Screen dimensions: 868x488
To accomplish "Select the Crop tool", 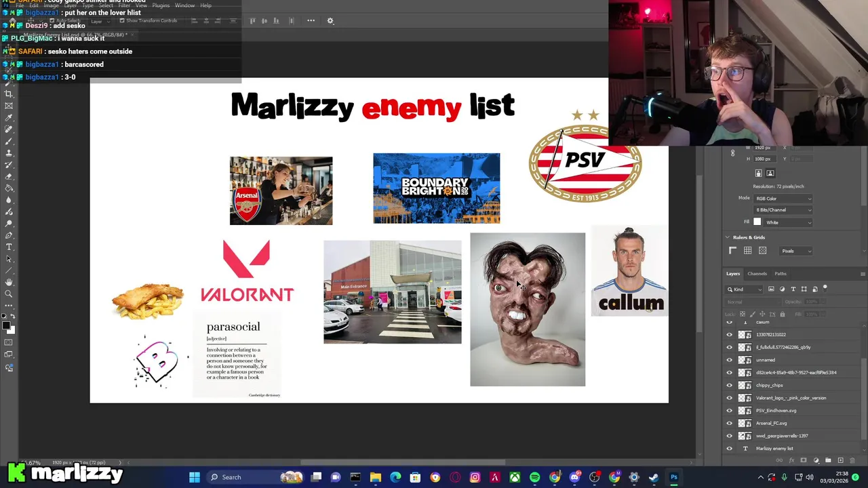I will click(x=9, y=94).
